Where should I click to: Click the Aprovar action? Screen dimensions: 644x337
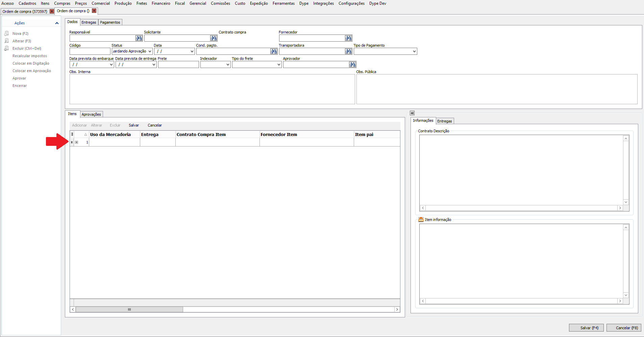(19, 78)
